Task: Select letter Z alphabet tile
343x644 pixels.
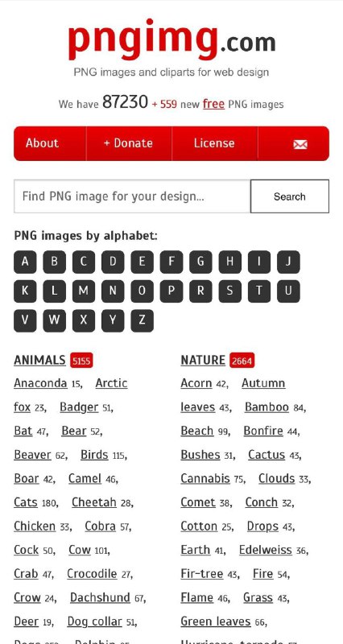Action: [x=143, y=320]
